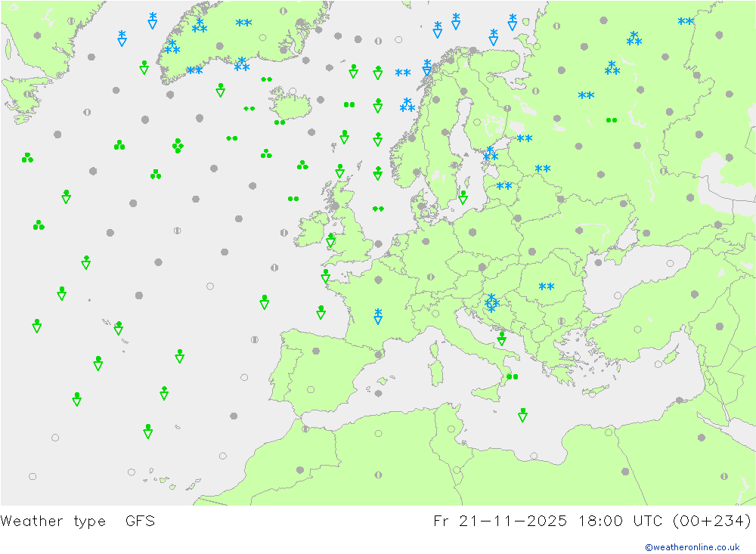The width and height of the screenshot is (756, 554).
Task: Select the green shower symbol in the southern Baltic
Action: pos(463,197)
